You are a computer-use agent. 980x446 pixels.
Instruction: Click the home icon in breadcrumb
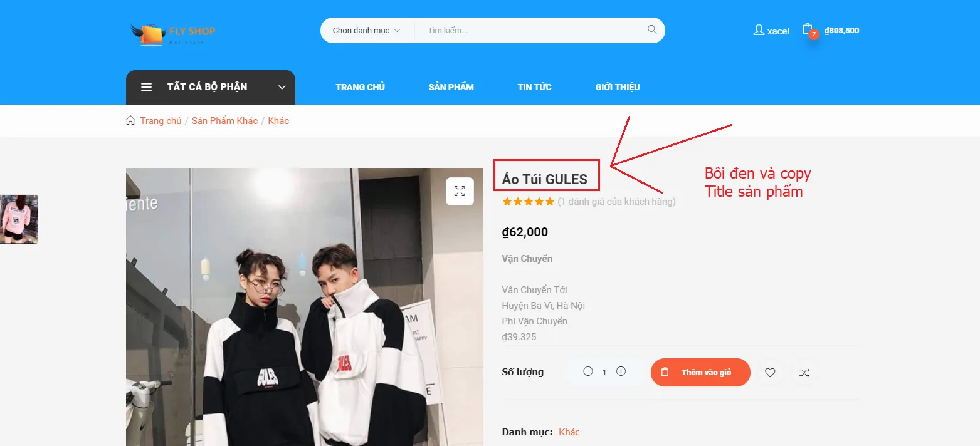click(x=130, y=120)
